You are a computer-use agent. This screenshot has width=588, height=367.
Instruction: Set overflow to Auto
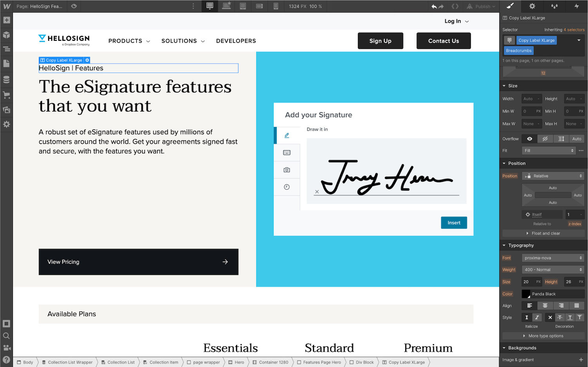point(577,139)
